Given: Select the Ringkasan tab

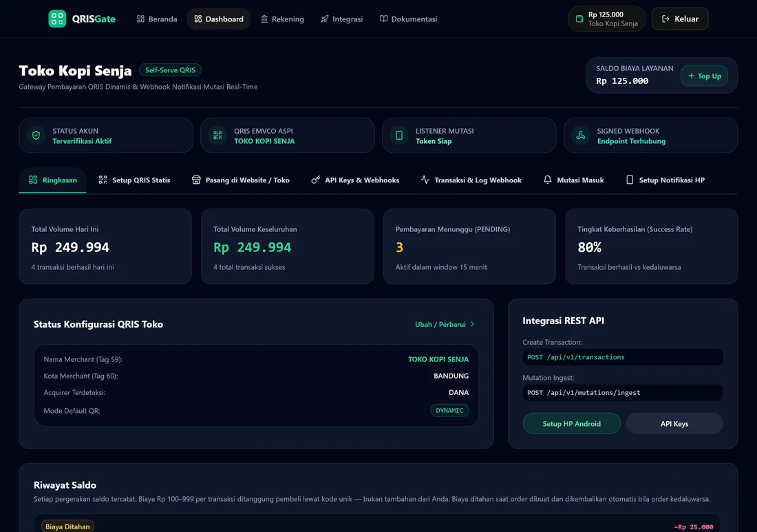Looking at the screenshot, I should tap(52, 180).
